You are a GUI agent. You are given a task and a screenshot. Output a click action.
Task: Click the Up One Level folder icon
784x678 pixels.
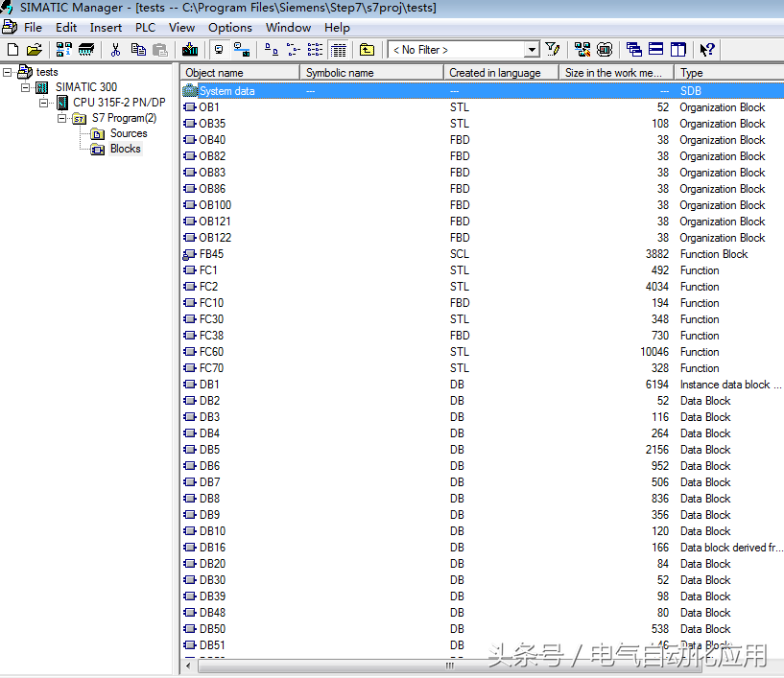(x=367, y=49)
